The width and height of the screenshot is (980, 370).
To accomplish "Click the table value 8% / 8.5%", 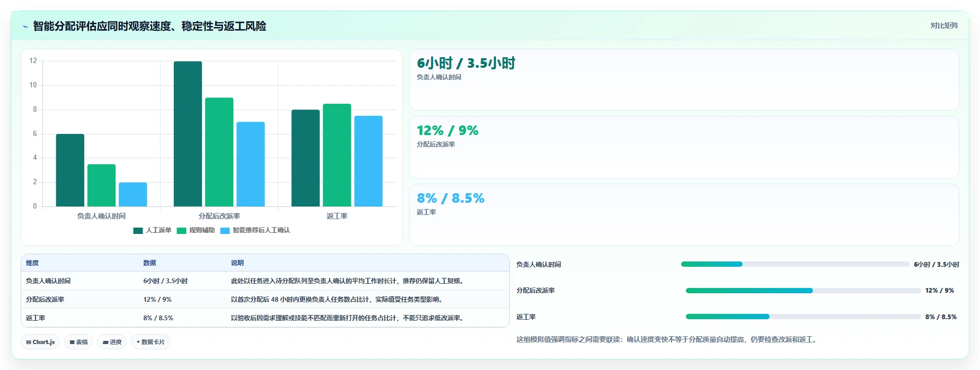I will point(158,318).
